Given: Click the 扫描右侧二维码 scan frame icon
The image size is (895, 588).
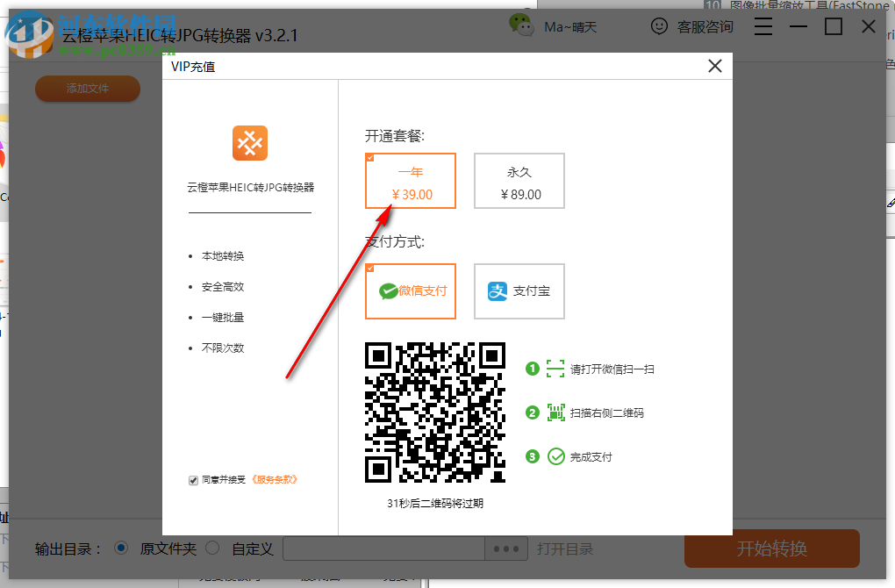Looking at the screenshot, I should click(555, 412).
